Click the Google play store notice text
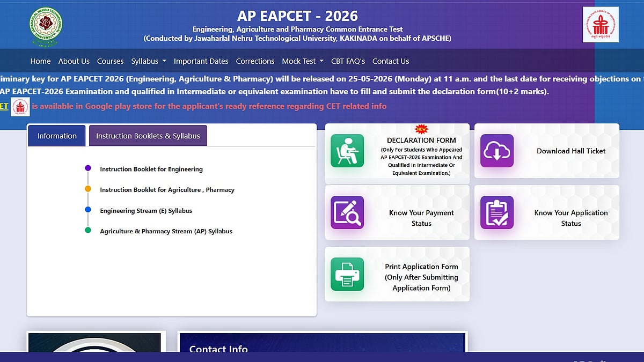The width and height of the screenshot is (644, 362). point(209,106)
